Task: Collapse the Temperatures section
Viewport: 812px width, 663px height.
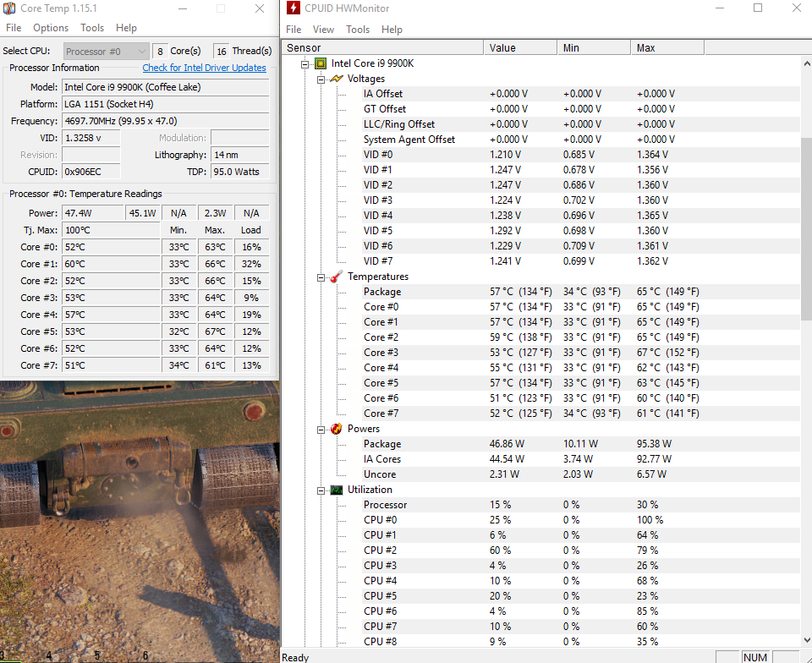Action: pyautogui.click(x=321, y=277)
